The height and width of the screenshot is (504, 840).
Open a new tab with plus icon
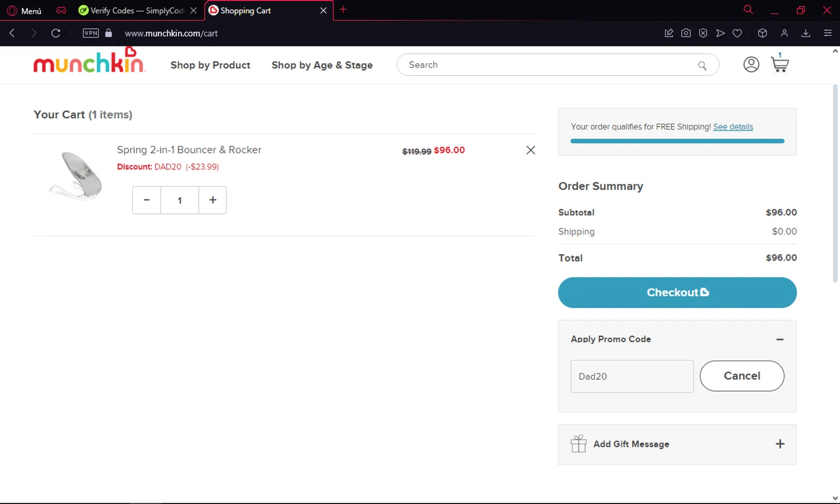coord(343,10)
